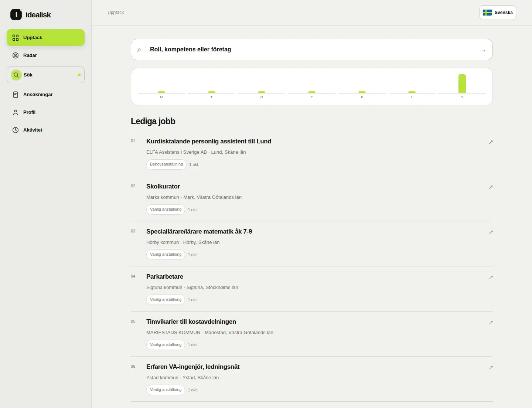Click the Monday bar in weekly chart
This screenshot has width=532, height=408.
coord(161,92)
